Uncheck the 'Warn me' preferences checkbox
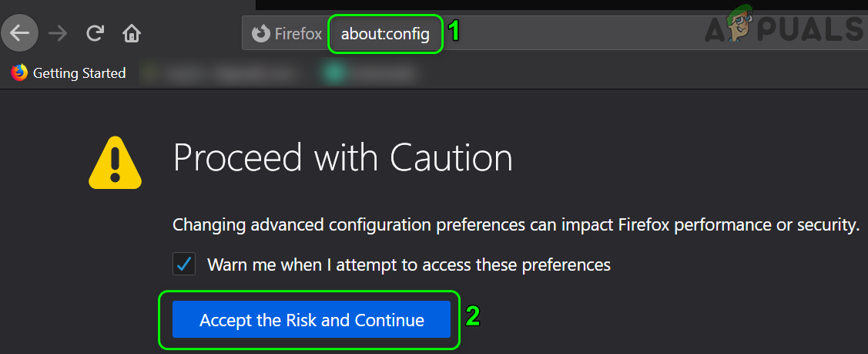Viewport: 868px width, 354px height. coord(184,265)
